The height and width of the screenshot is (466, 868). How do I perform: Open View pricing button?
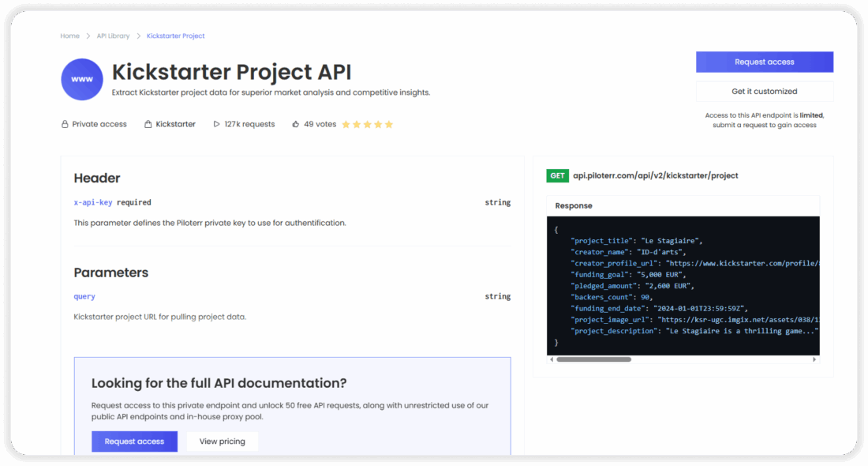222,442
